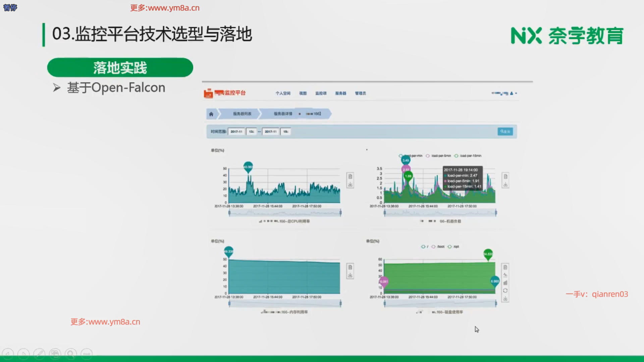Toggle /boot series in disk legend
Screen dimensions: 644x362
click(x=438, y=247)
